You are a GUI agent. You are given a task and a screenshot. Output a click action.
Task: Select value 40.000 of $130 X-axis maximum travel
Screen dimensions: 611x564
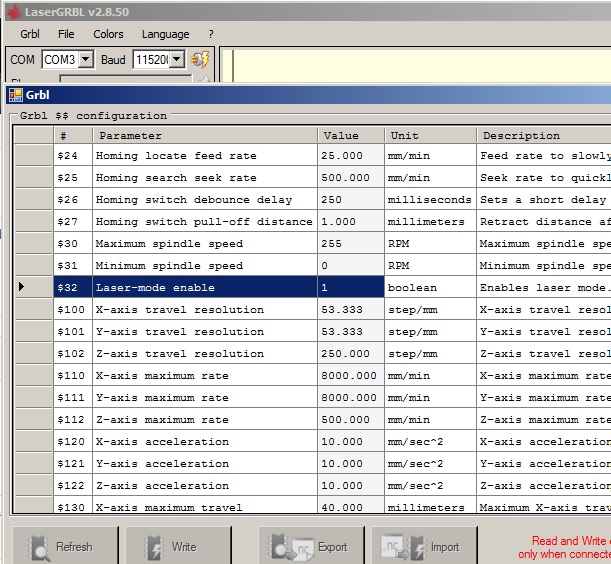pos(351,505)
